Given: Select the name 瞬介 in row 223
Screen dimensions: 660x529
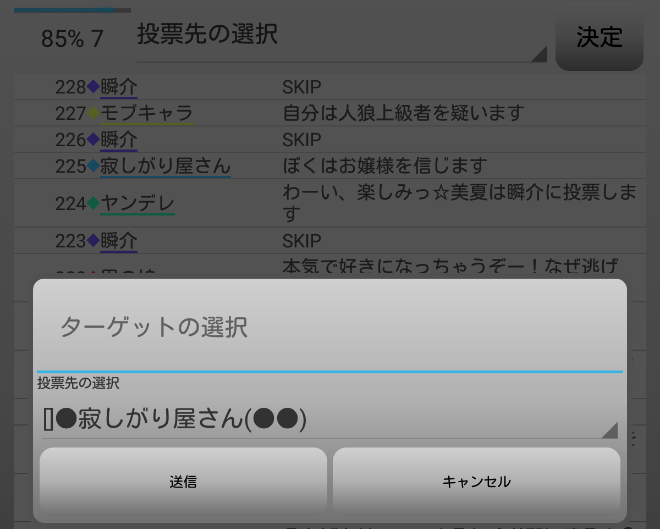Looking at the screenshot, I should point(119,240).
